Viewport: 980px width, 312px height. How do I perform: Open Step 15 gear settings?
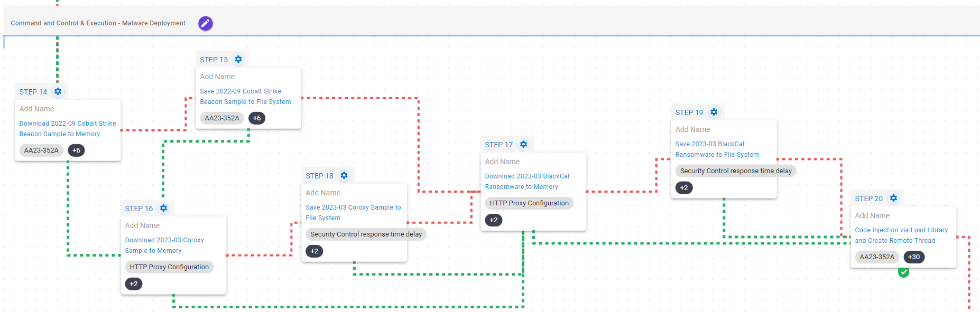(x=238, y=59)
